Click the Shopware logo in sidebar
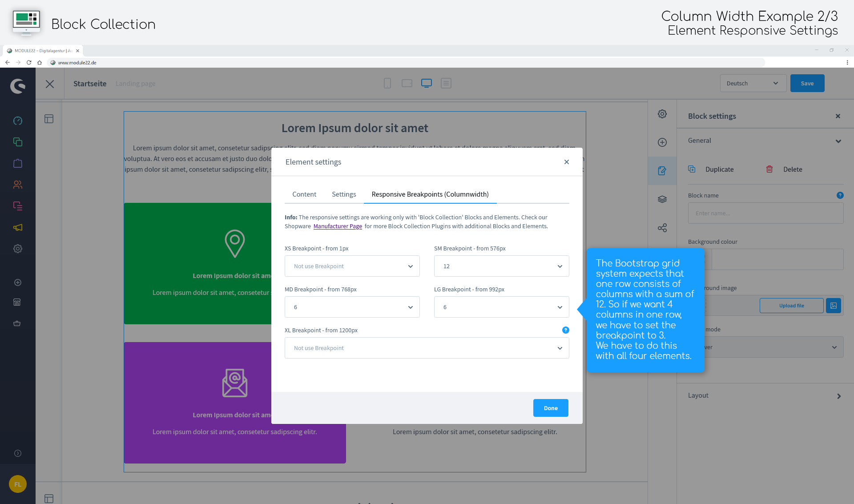This screenshot has height=504, width=854. click(18, 86)
